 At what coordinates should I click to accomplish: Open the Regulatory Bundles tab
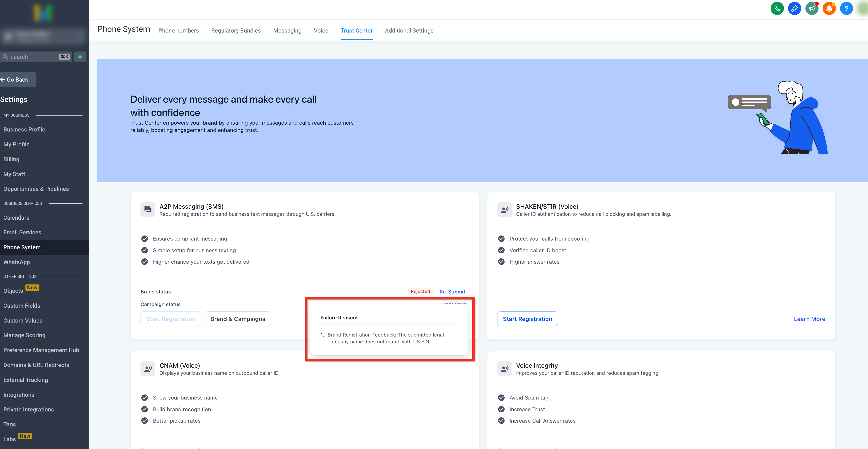coord(236,31)
